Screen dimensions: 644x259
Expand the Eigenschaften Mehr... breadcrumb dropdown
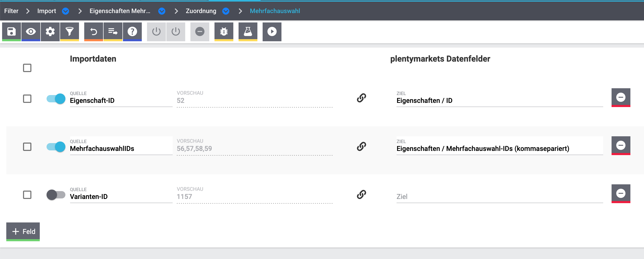tap(162, 11)
